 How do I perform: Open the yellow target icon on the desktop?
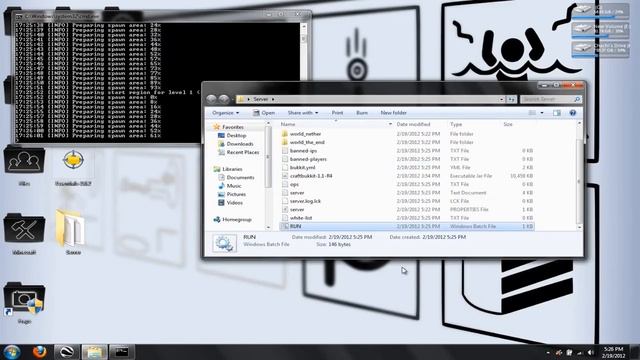(x=73, y=160)
